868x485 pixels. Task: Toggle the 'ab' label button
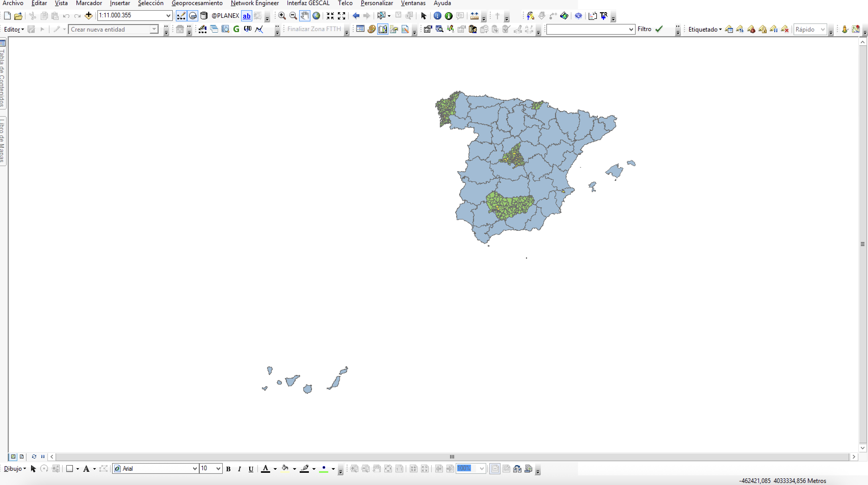(247, 16)
